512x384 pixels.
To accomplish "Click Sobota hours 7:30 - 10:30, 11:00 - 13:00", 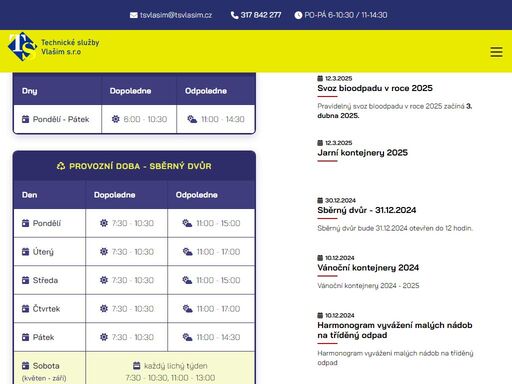I will coord(170,378).
